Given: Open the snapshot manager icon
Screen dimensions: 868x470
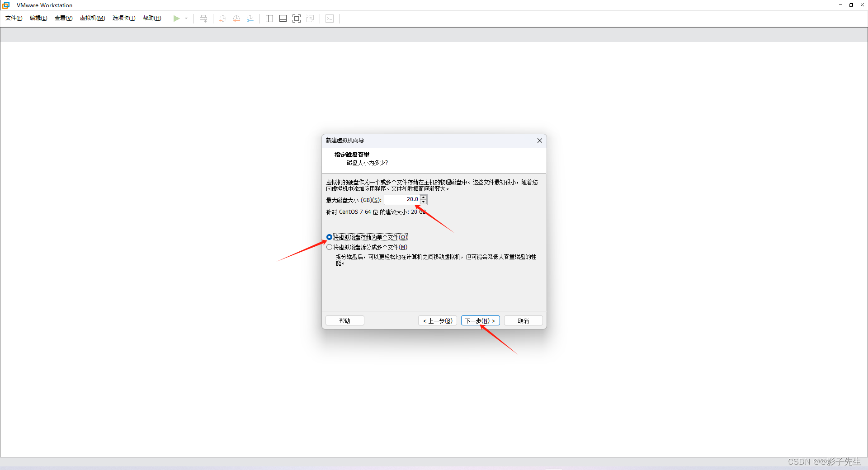Looking at the screenshot, I should [250, 19].
